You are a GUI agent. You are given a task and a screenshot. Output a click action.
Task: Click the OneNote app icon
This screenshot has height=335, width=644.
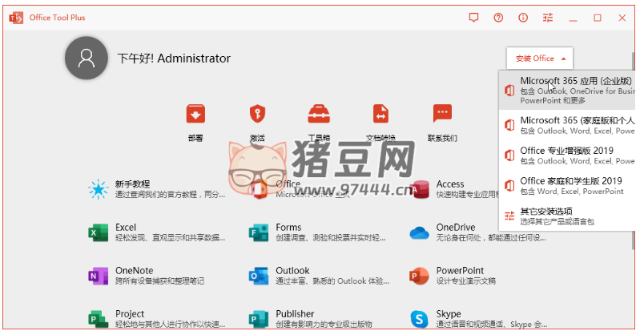pyautogui.click(x=98, y=276)
